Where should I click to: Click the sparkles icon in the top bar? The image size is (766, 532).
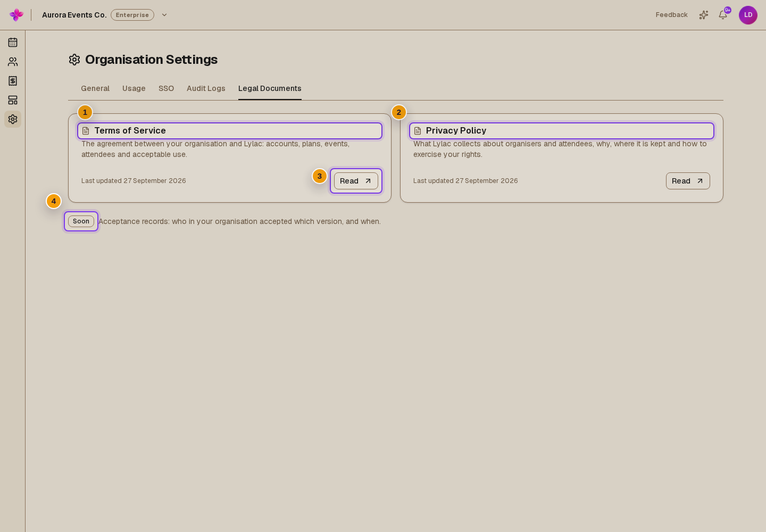click(704, 15)
